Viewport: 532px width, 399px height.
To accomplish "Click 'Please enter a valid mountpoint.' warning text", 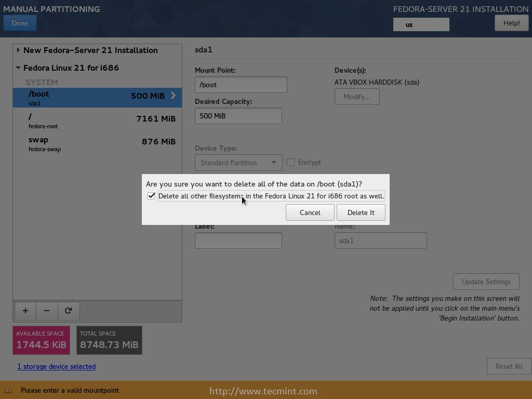I will click(71, 391).
